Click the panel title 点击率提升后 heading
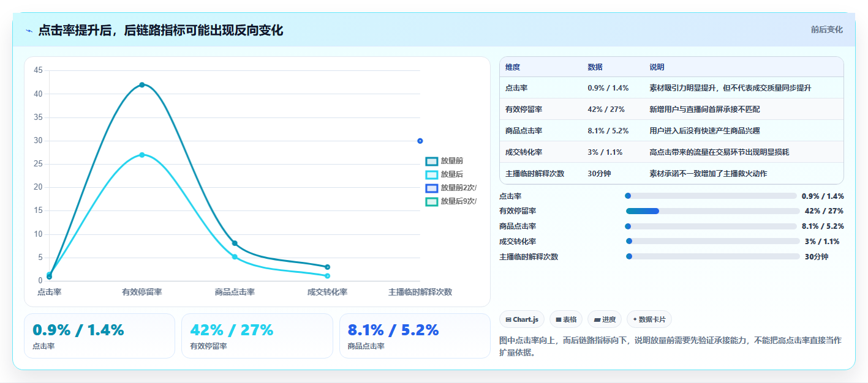This screenshot has width=868, height=383. coord(160,31)
